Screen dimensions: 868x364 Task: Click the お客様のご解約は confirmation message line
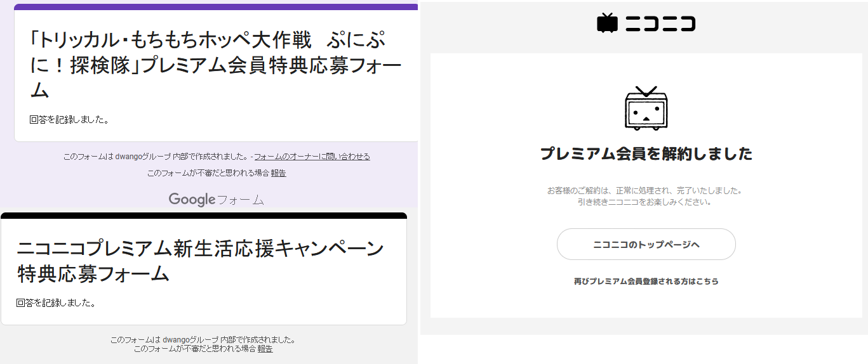(644, 190)
